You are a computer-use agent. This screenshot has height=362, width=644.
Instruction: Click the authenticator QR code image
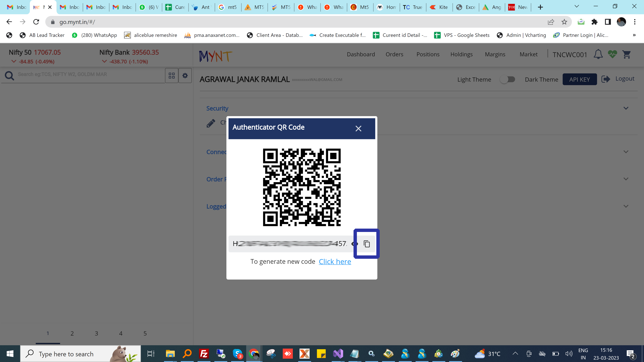[x=302, y=187]
